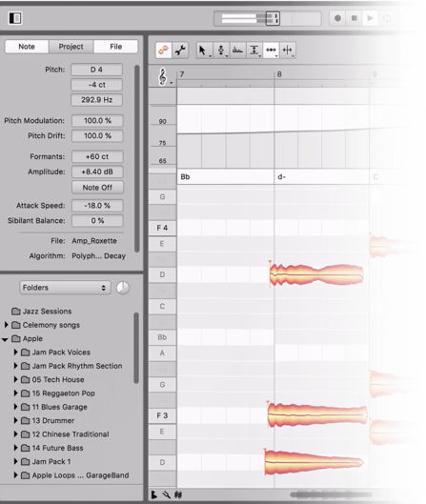Select the D4 note blob
This screenshot has height=504, width=426.
point(316,274)
